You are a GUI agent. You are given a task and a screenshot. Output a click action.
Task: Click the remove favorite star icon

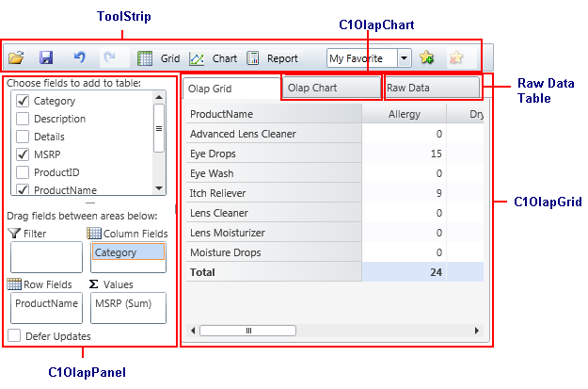457,58
